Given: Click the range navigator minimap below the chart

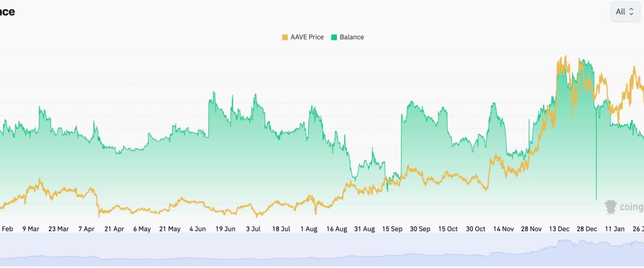Looking at the screenshot, I should [322, 250].
